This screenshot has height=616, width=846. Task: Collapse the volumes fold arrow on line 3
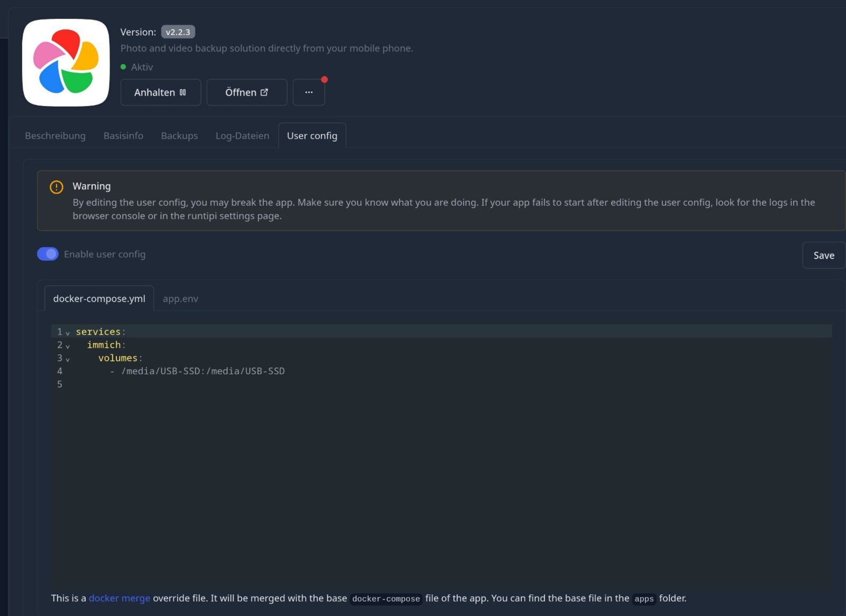(x=68, y=360)
